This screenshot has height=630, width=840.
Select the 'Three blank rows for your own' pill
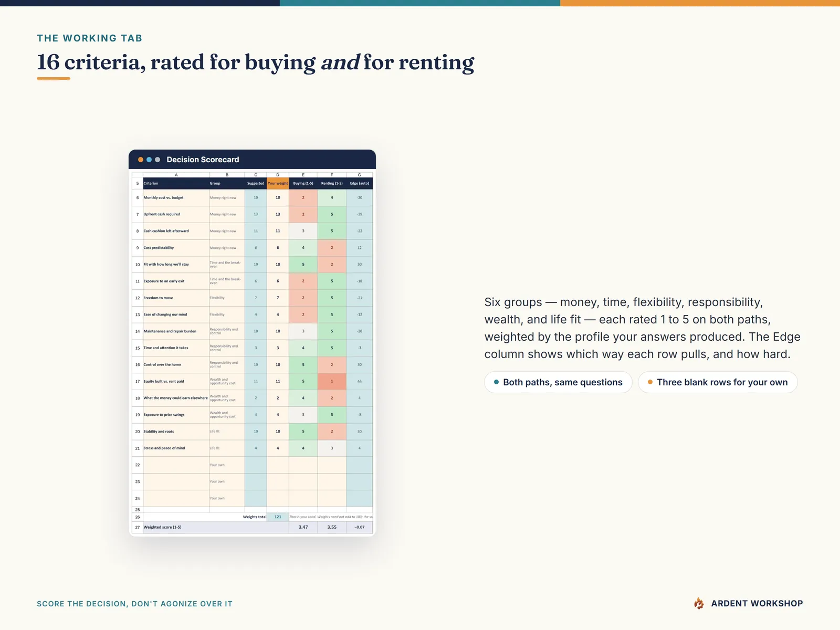point(718,382)
